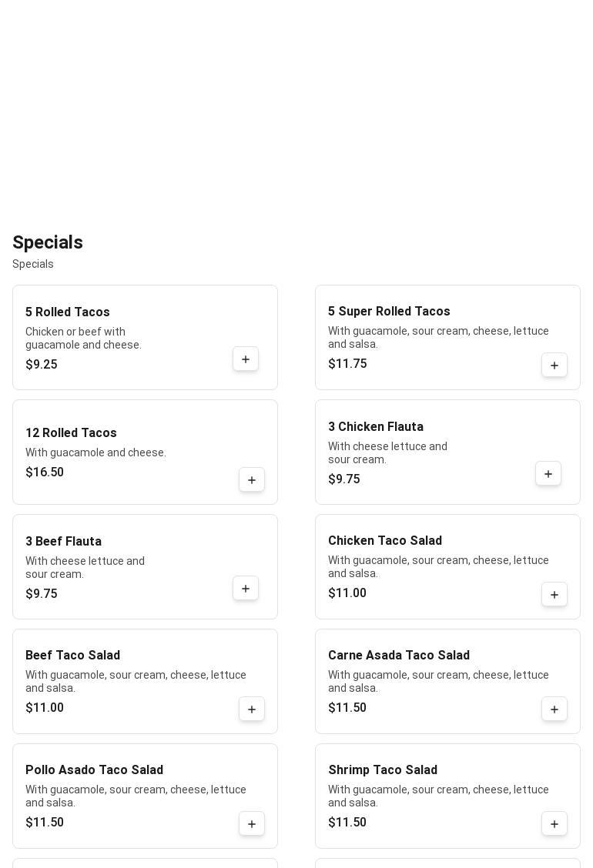The image size is (593, 868).
Task: Click the Specials section heading
Action: tap(48, 242)
